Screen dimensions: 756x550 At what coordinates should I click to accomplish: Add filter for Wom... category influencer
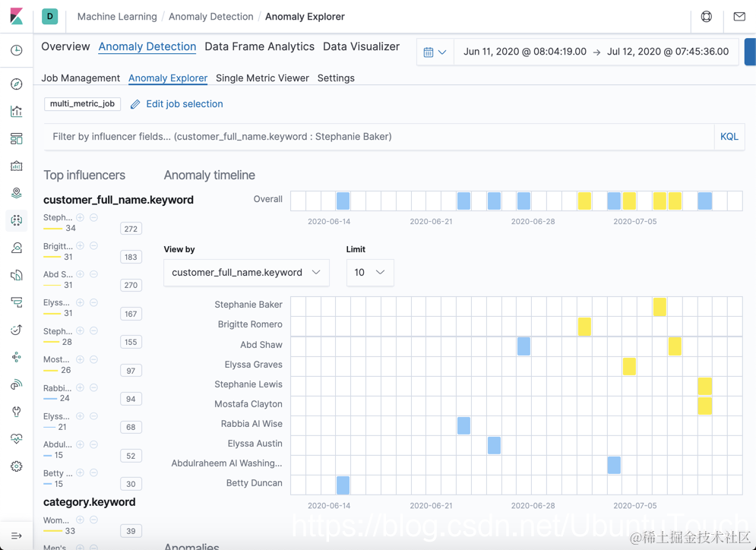(80, 520)
